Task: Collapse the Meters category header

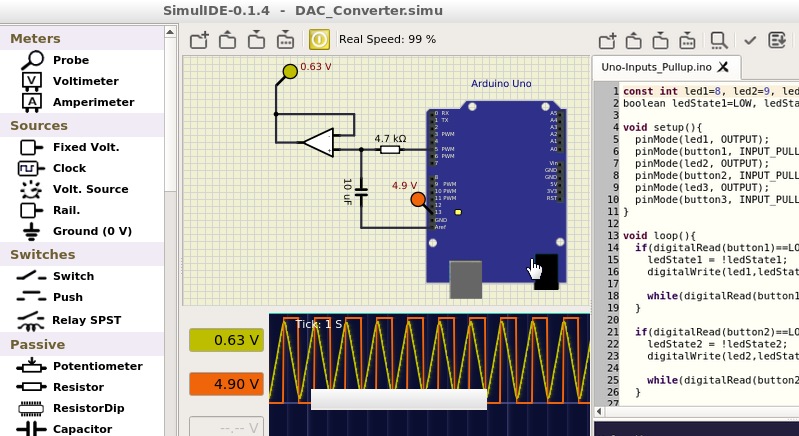Action: 82,38
